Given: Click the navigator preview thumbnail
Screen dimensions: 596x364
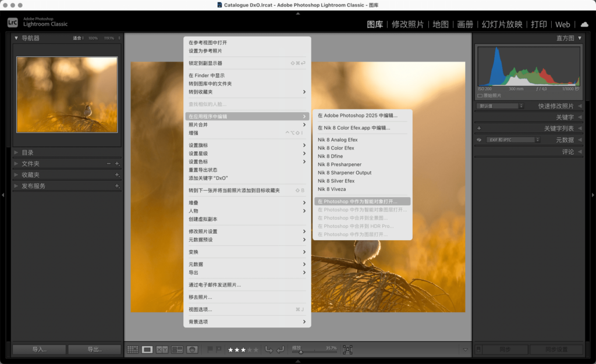Looking at the screenshot, I should 67,95.
